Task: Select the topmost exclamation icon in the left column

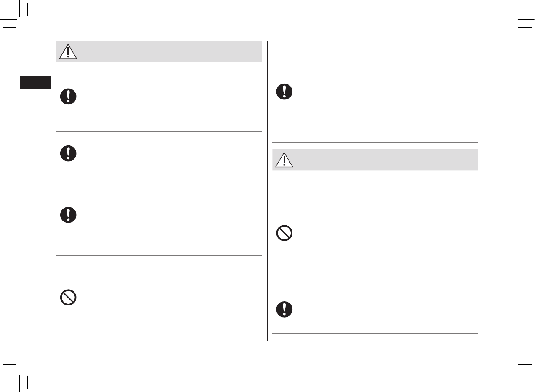Action: 68,97
